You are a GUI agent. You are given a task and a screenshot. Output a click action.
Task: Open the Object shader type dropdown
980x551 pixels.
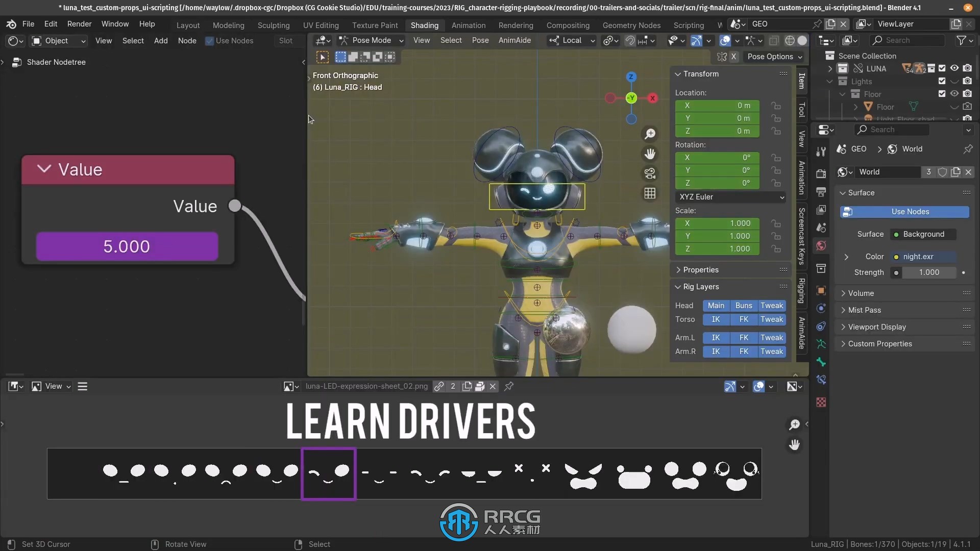click(58, 41)
